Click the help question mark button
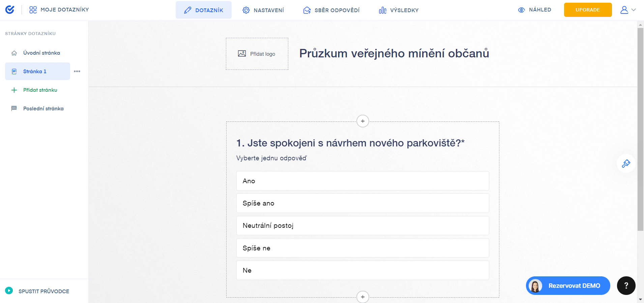Screen dimensions: 644x303 [x=626, y=286]
